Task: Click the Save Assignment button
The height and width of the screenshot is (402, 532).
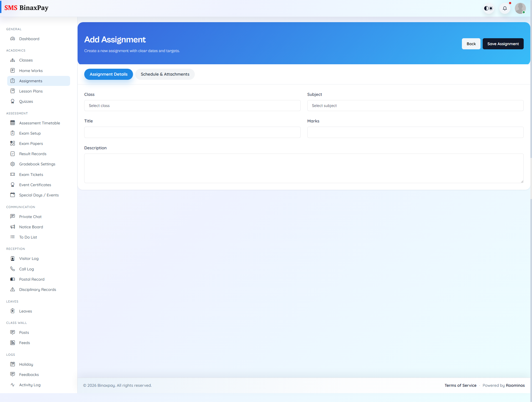Action: [x=503, y=43]
